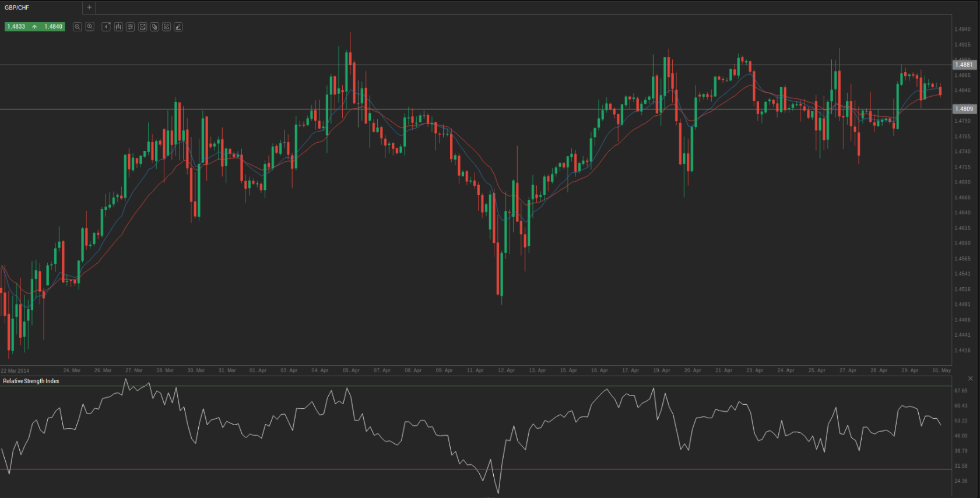Open the chart settings sliders icon

130,27
